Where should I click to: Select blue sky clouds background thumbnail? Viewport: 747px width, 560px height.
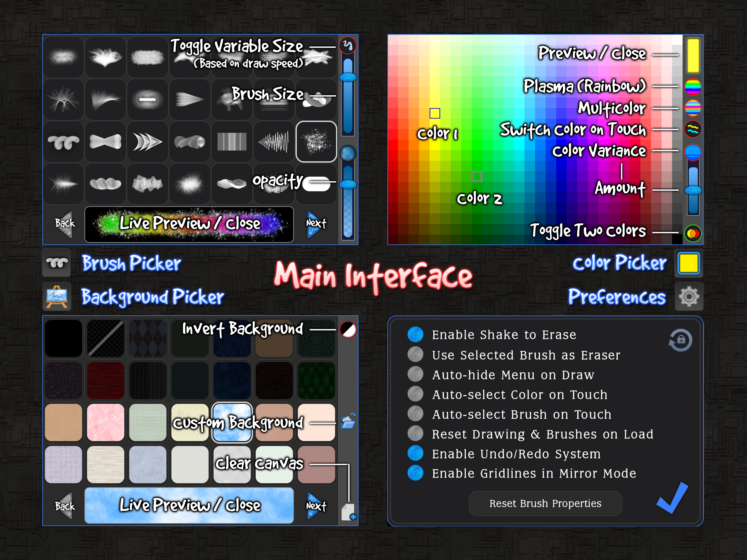tap(232, 422)
